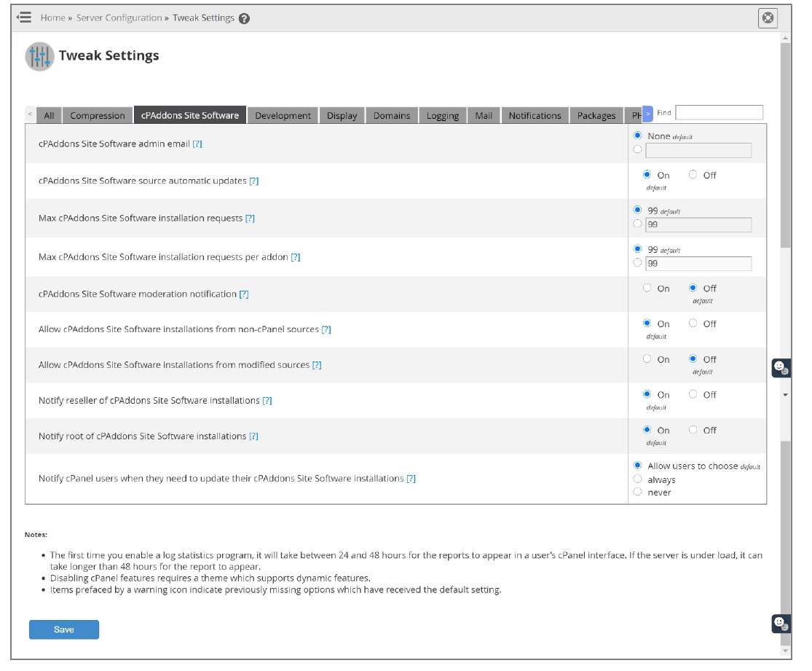Select None for cPAddons admin email

(x=637, y=136)
